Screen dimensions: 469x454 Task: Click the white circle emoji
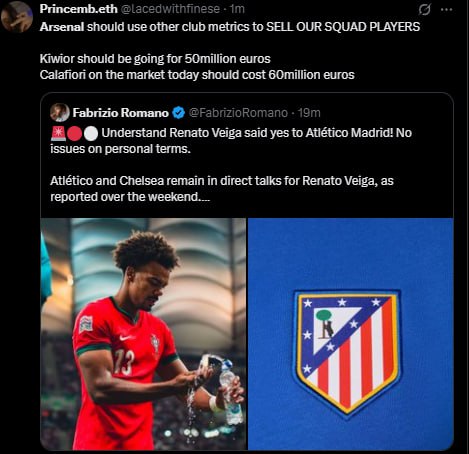click(x=91, y=134)
